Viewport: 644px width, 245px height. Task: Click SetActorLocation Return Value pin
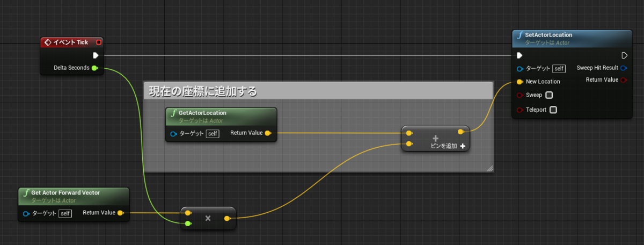click(624, 80)
